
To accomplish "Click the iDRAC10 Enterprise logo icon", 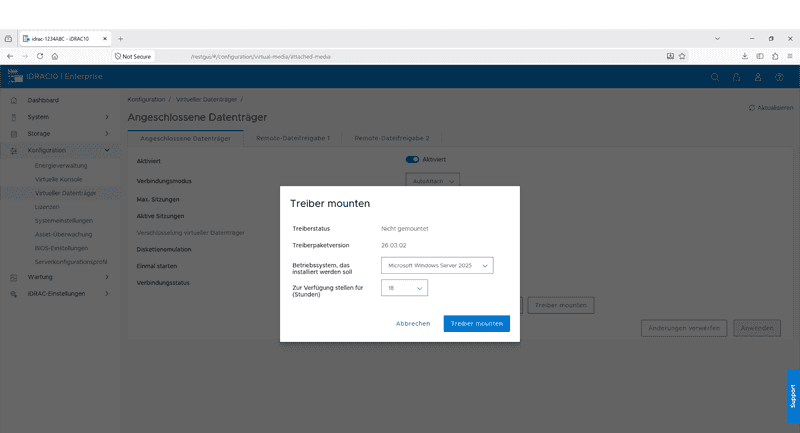I will click(15, 76).
